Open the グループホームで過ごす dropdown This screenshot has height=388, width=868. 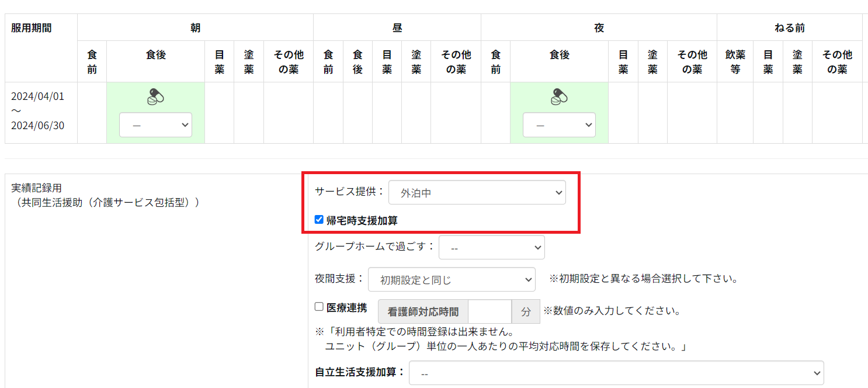point(491,247)
